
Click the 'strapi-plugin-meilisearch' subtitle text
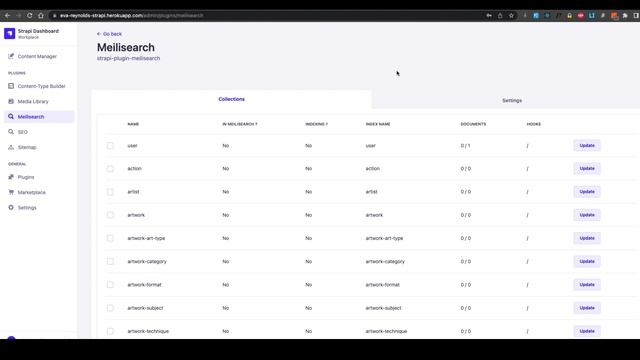pos(128,58)
